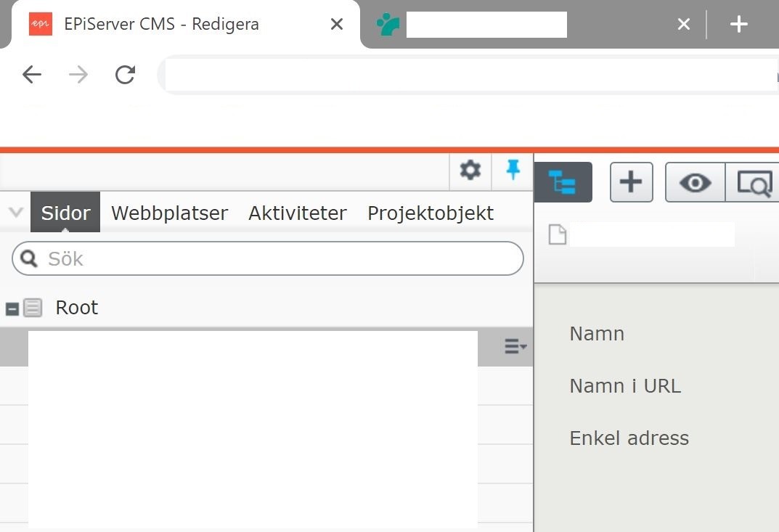779x532 pixels.
Task: Click the settings gear icon in navigation pane
Action: tap(470, 171)
